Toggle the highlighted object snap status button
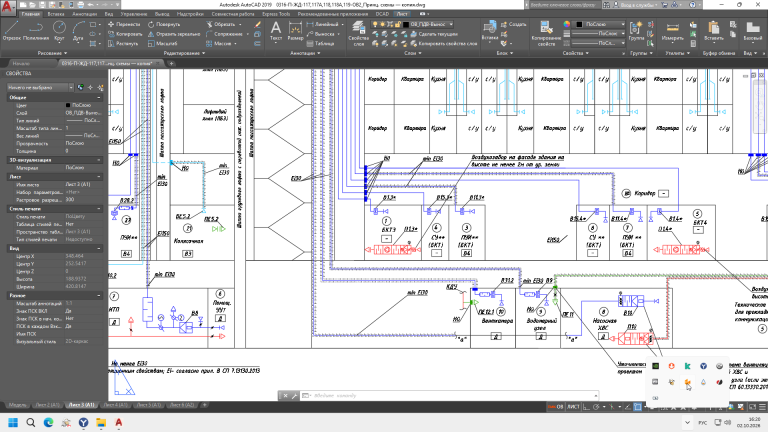Screen dimensions: 768x432 (x=637, y=407)
